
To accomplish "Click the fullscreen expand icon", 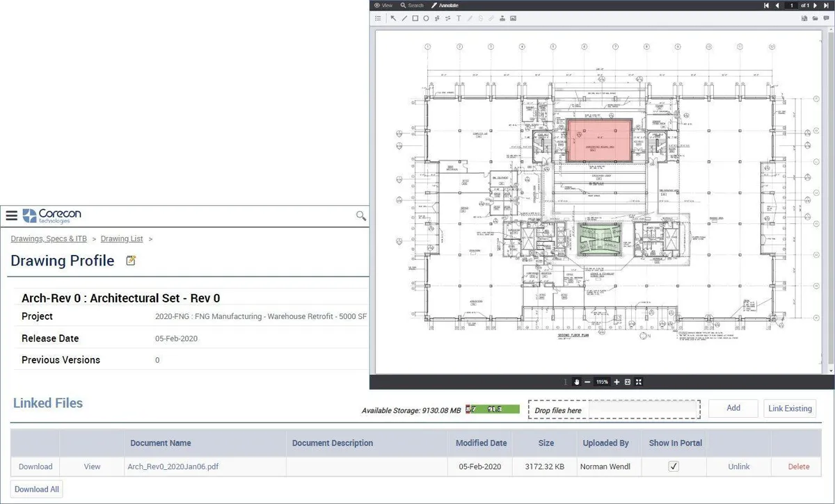I will click(639, 382).
